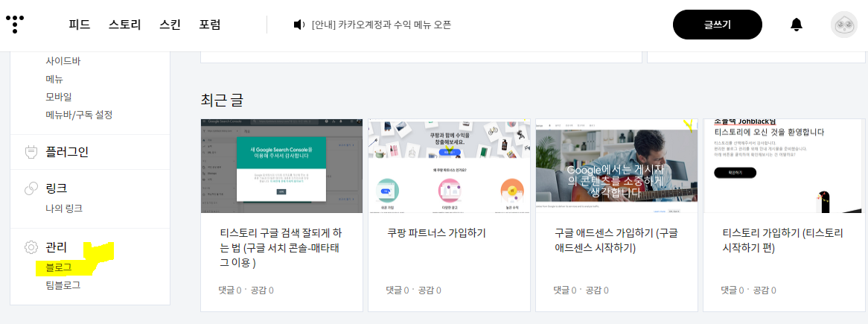This screenshot has height=324, width=868.
Task: Click the speaker announcement icon
Action: tap(299, 25)
